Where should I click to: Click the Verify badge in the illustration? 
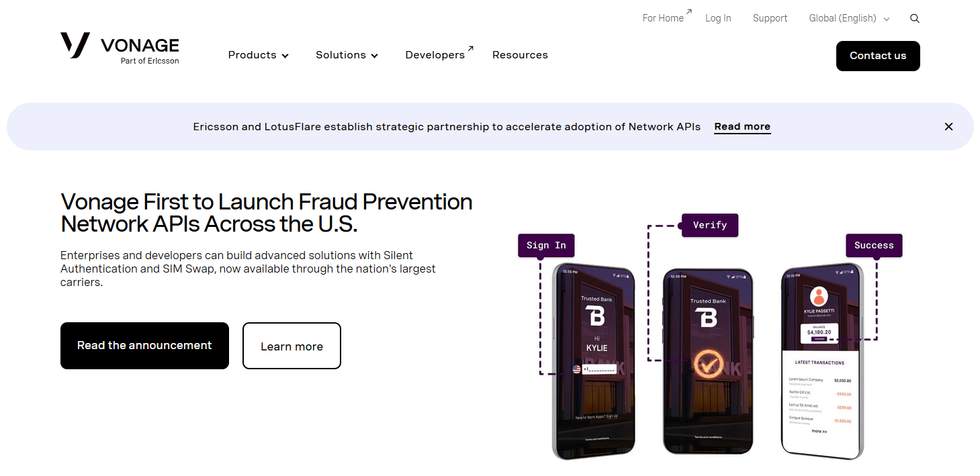point(709,225)
